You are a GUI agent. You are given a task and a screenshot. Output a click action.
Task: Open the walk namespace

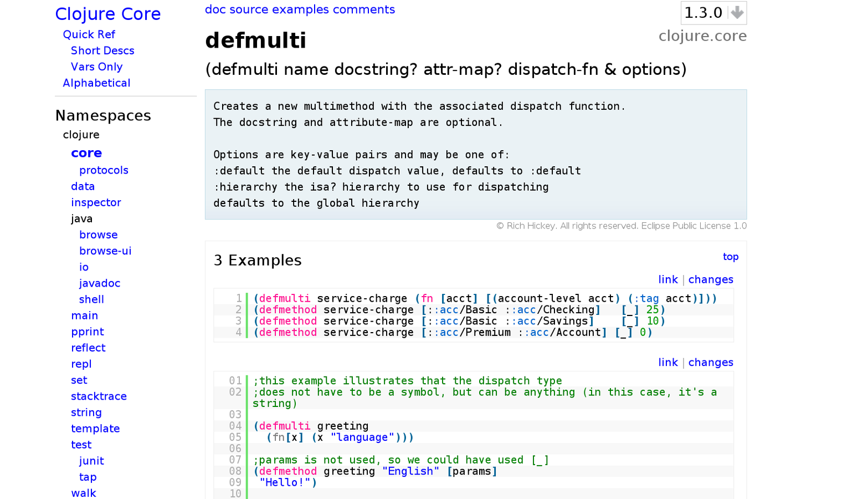pyautogui.click(x=83, y=492)
